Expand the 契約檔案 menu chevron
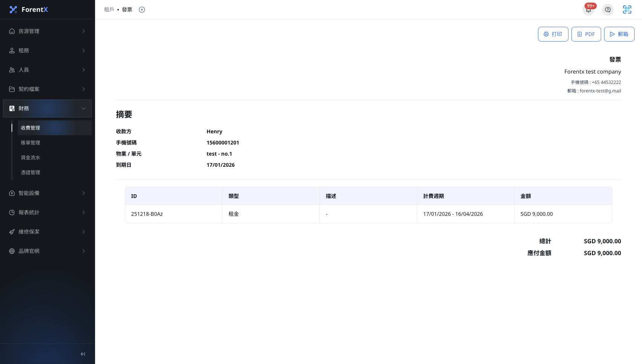The height and width of the screenshot is (364, 642). (84, 89)
